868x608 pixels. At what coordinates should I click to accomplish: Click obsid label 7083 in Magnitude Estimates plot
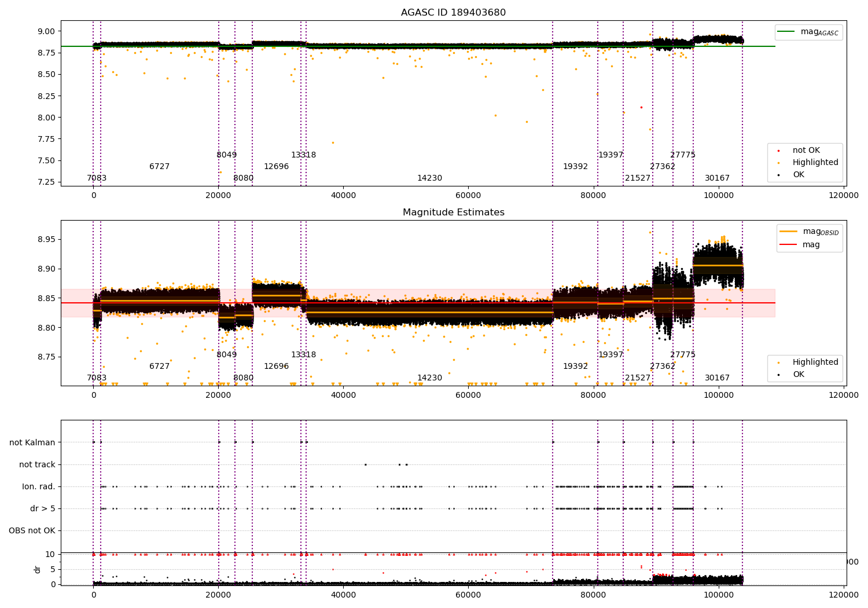click(x=97, y=378)
